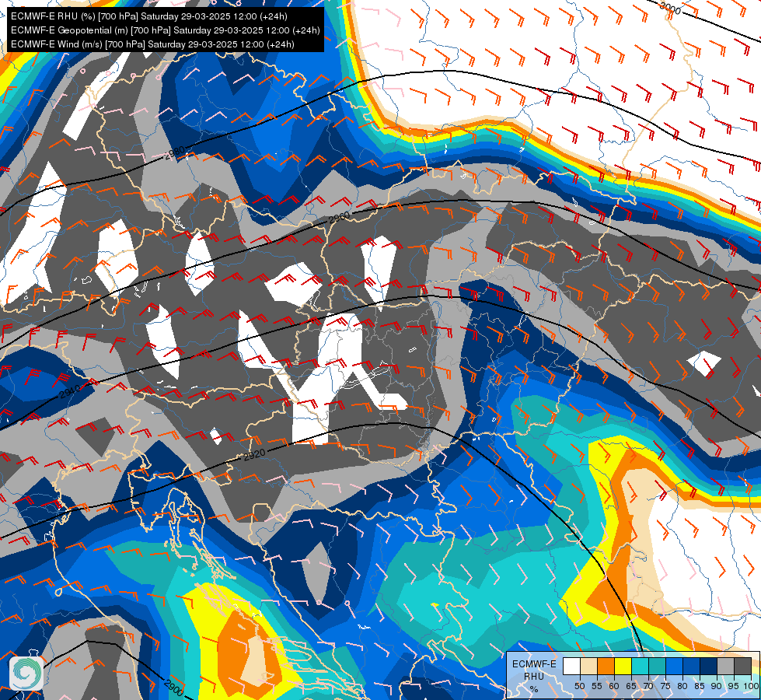761x700 pixels.
Task: Click the legend value 75
Action: pyautogui.click(x=665, y=686)
